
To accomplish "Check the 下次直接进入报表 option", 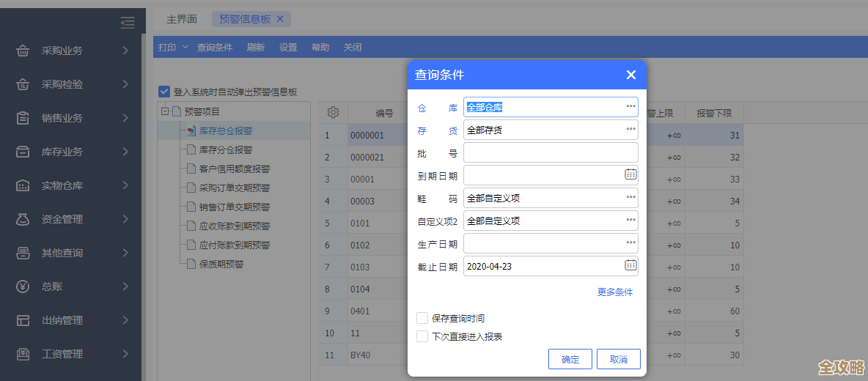I will (422, 336).
